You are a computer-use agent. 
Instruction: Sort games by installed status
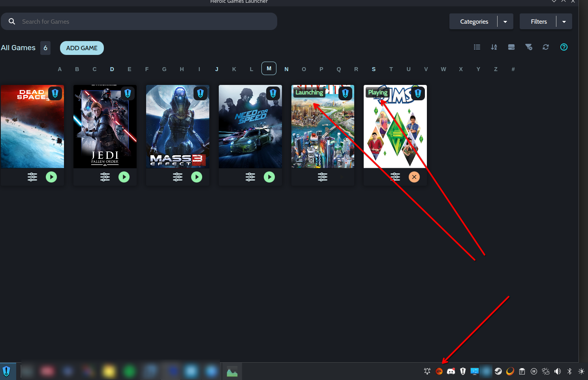click(511, 47)
